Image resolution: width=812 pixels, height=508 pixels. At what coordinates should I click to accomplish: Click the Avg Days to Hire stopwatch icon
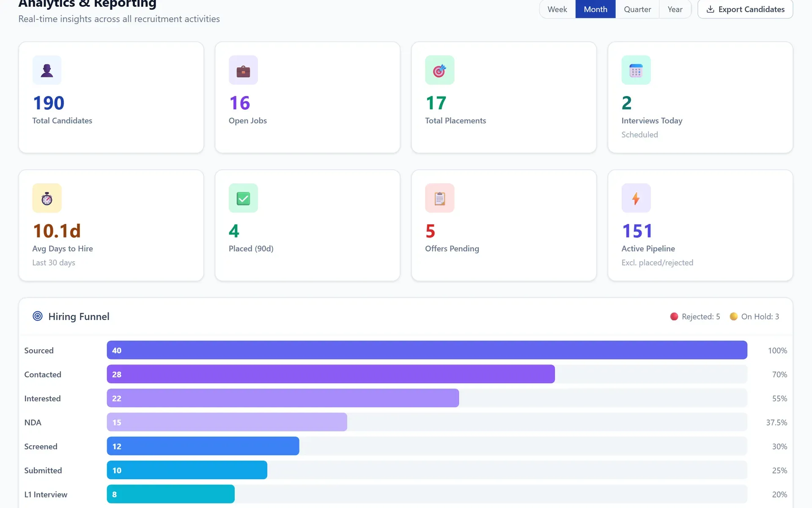pos(47,198)
